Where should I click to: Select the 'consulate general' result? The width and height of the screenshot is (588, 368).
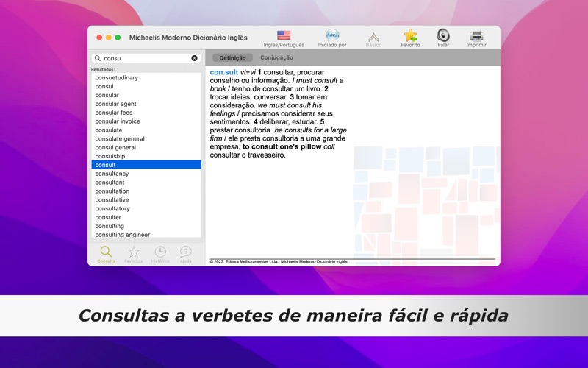point(146,138)
